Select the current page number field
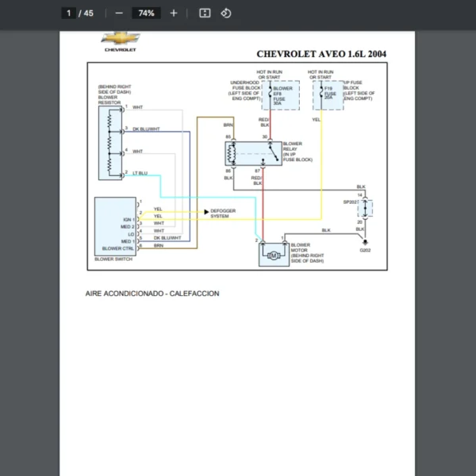 pos(69,13)
